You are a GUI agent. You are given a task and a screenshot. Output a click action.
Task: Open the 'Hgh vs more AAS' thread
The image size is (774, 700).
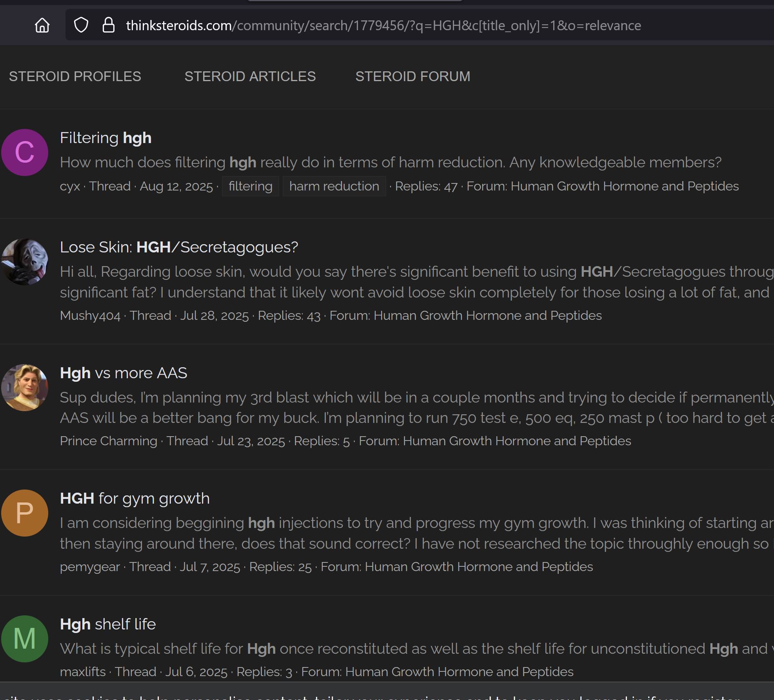[x=124, y=373]
